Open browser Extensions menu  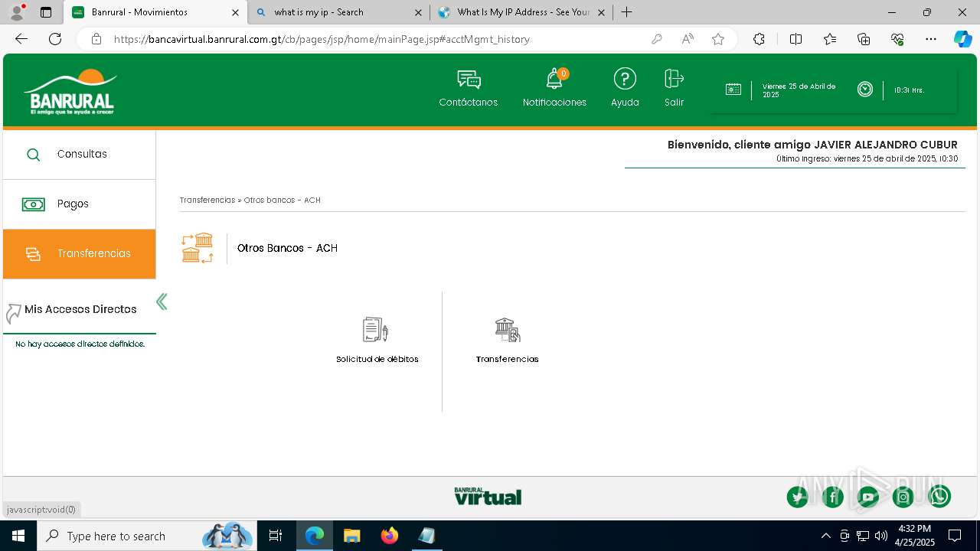[x=759, y=39]
